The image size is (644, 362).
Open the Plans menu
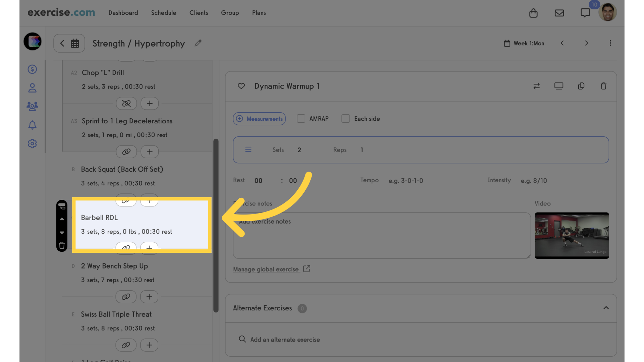pos(259,13)
